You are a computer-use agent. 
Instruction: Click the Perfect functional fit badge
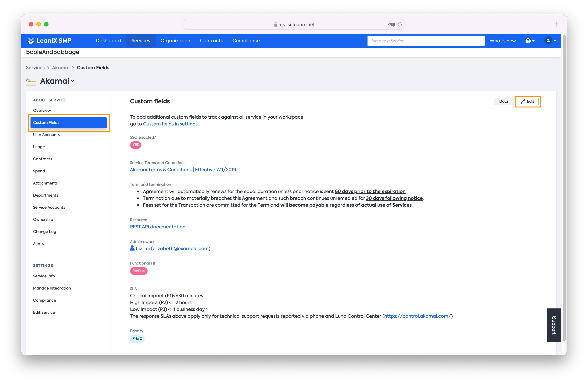coord(139,271)
